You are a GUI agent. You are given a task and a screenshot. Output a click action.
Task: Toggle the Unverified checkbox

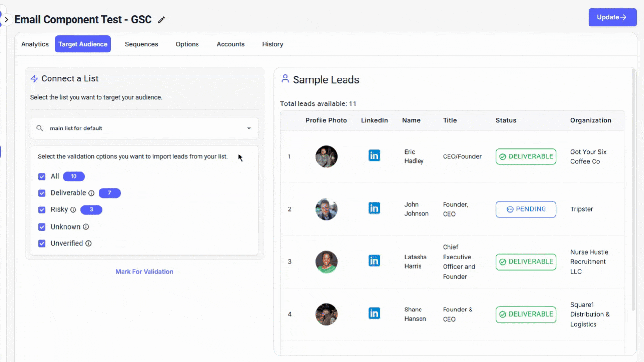42,243
